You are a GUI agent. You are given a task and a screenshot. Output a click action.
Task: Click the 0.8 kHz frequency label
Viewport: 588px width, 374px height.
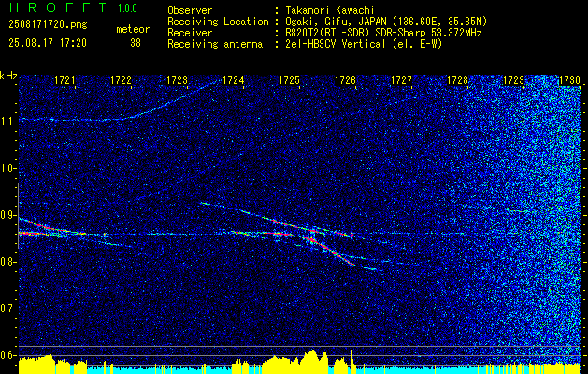7,262
